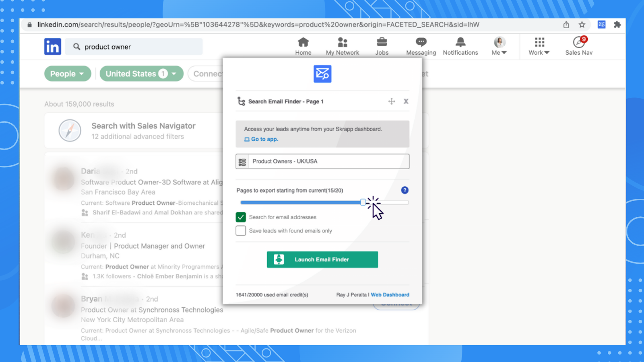Open Messaging inbox
This screenshot has height=362, width=644.
click(x=421, y=46)
